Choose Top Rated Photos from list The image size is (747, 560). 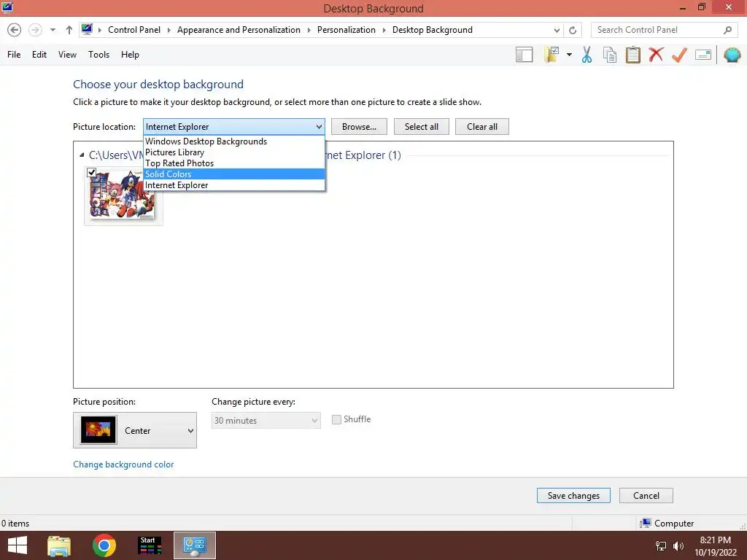[234, 163]
